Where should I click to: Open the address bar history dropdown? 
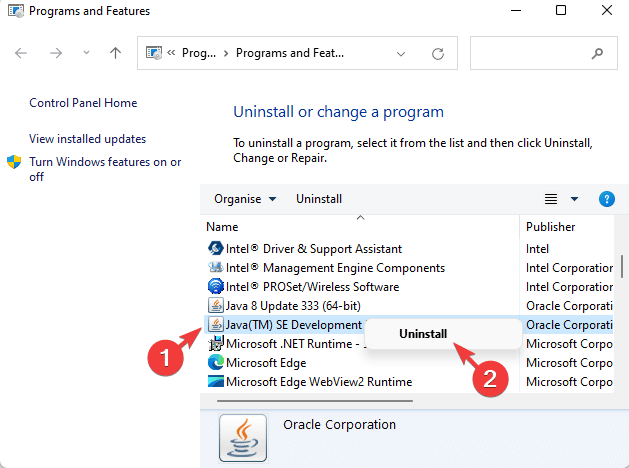[x=400, y=54]
